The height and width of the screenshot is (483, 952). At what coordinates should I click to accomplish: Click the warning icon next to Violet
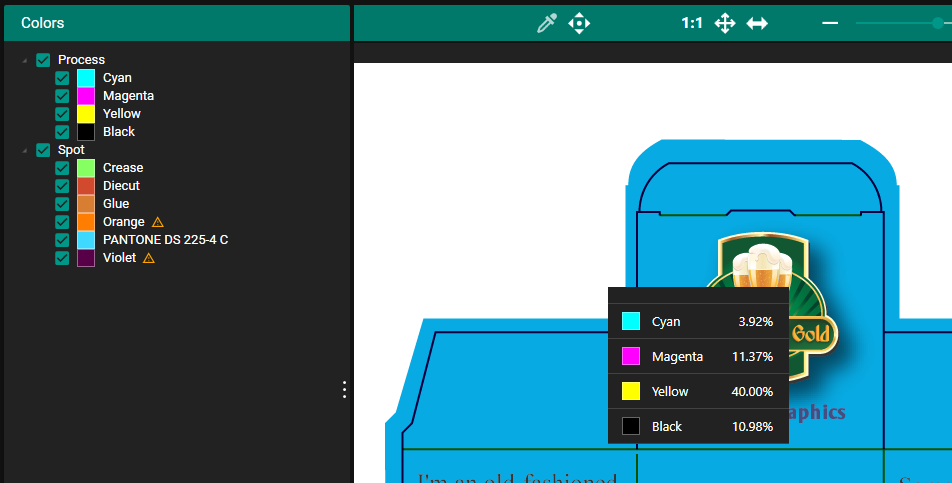click(149, 258)
